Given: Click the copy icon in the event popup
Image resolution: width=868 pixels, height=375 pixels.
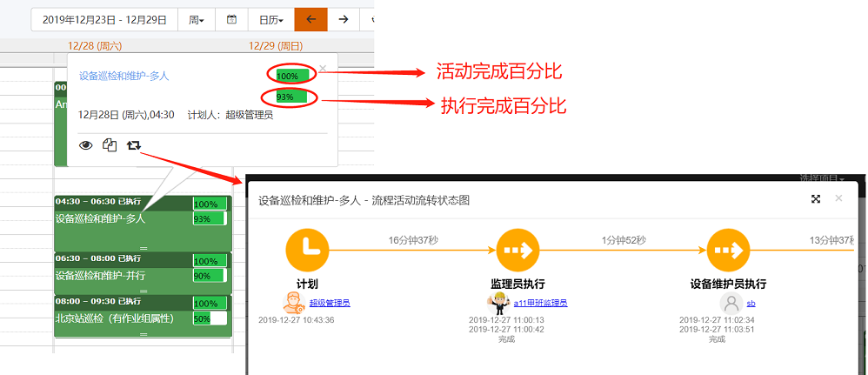Looking at the screenshot, I should point(110,145).
